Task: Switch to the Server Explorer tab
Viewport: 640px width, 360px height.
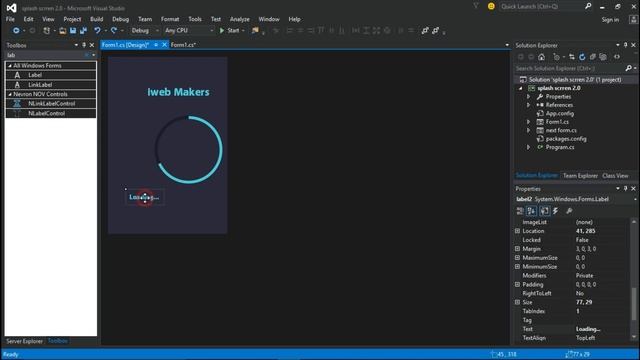Action: (x=24, y=341)
